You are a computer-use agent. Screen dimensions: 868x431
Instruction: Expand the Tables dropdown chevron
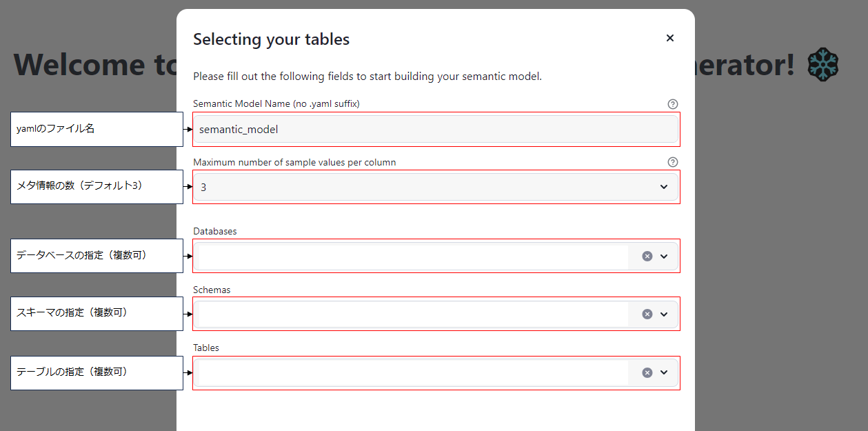(664, 372)
